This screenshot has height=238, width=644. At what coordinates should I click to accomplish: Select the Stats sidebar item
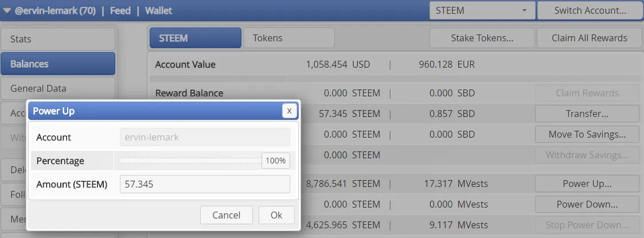pos(58,39)
